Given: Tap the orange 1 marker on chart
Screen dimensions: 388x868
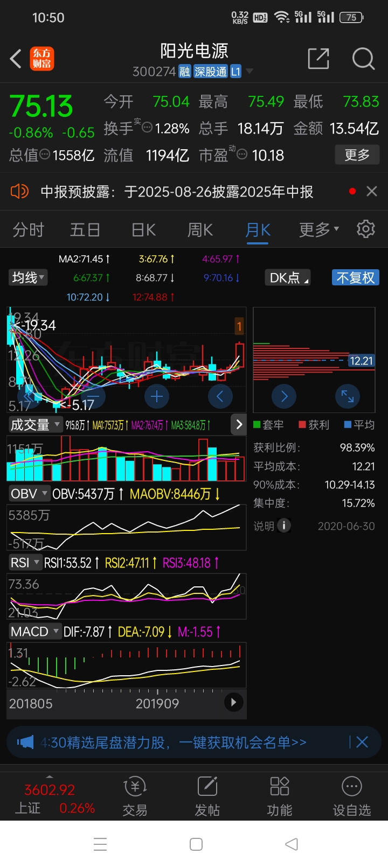Looking at the screenshot, I should 239,326.
